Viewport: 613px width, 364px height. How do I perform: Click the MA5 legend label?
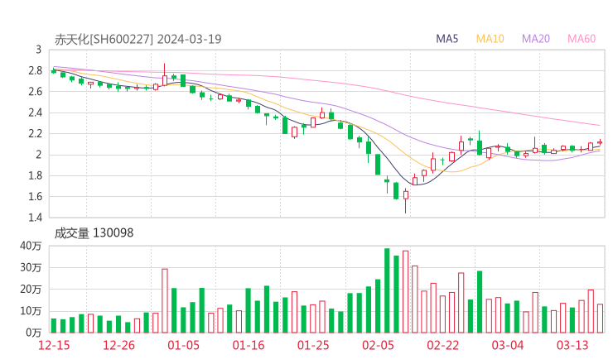tap(446, 39)
